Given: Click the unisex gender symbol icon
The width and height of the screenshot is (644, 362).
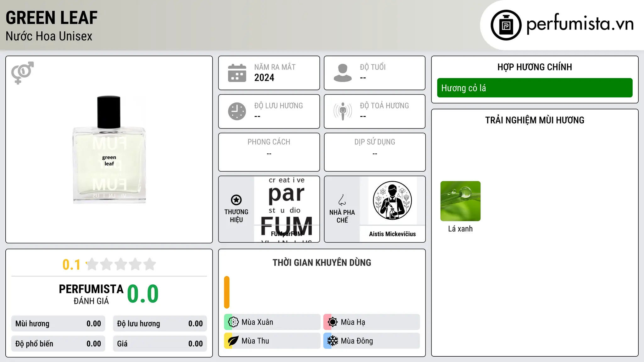Looking at the screenshot, I should pos(22,73).
